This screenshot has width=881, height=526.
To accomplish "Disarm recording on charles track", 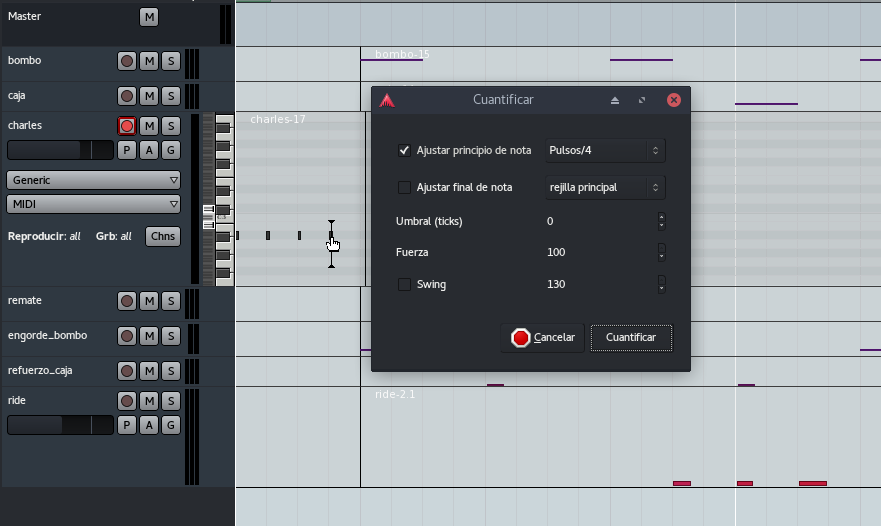I will click(127, 126).
